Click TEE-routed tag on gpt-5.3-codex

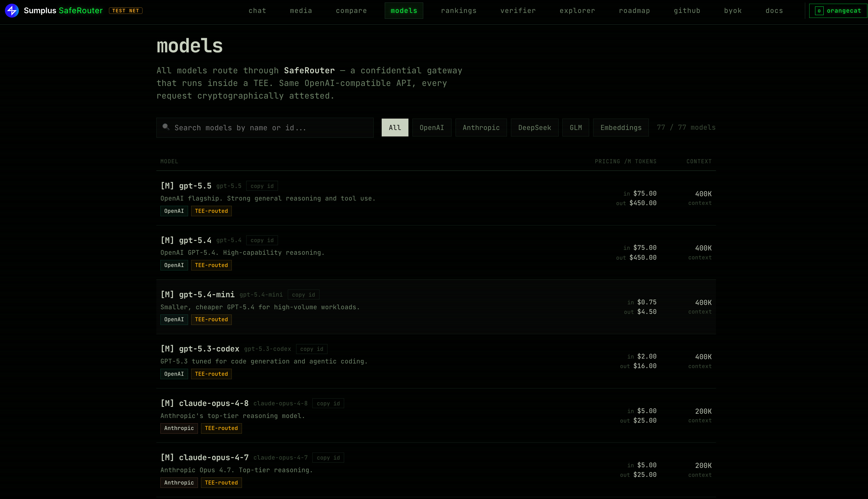(211, 374)
